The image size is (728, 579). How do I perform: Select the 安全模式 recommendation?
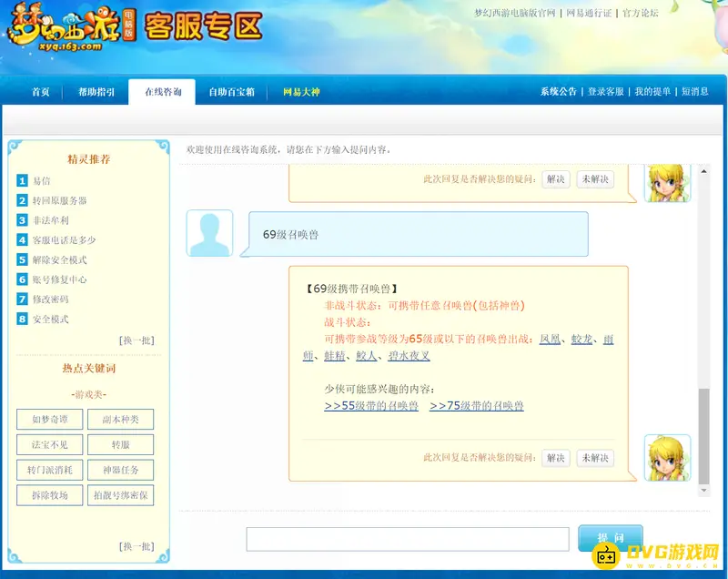(50, 319)
